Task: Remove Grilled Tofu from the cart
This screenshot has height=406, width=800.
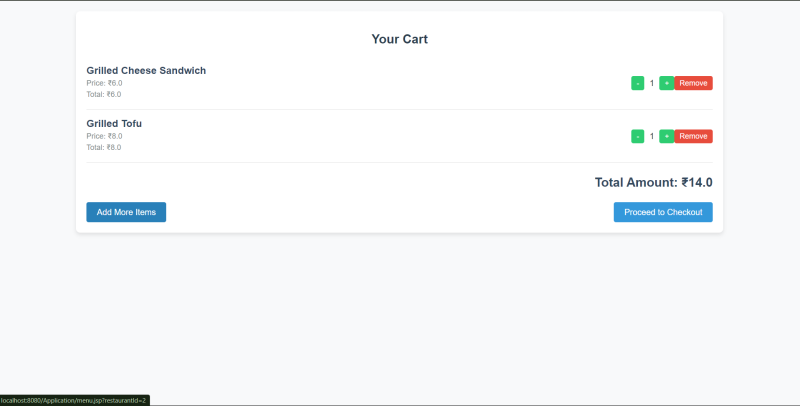Action: pyautogui.click(x=693, y=136)
